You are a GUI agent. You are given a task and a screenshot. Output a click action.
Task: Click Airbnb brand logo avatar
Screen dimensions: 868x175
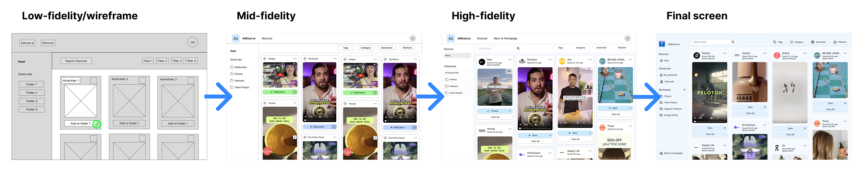pos(777,56)
